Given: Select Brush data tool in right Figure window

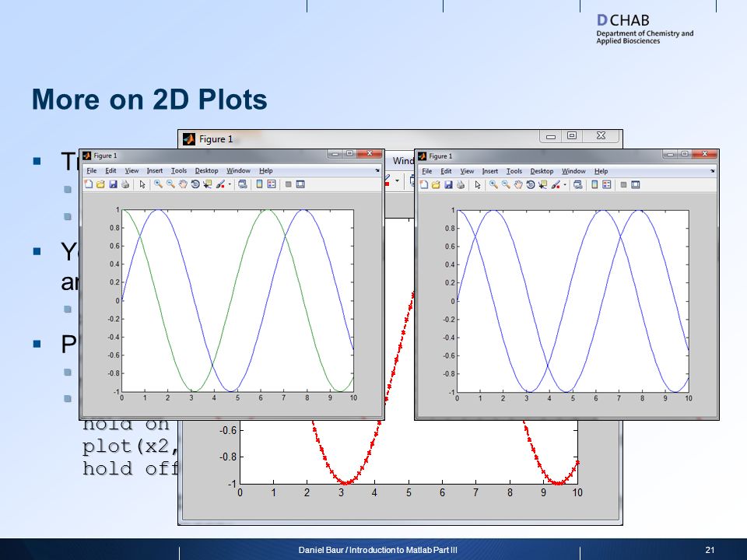Looking at the screenshot, I should pyautogui.click(x=556, y=185).
